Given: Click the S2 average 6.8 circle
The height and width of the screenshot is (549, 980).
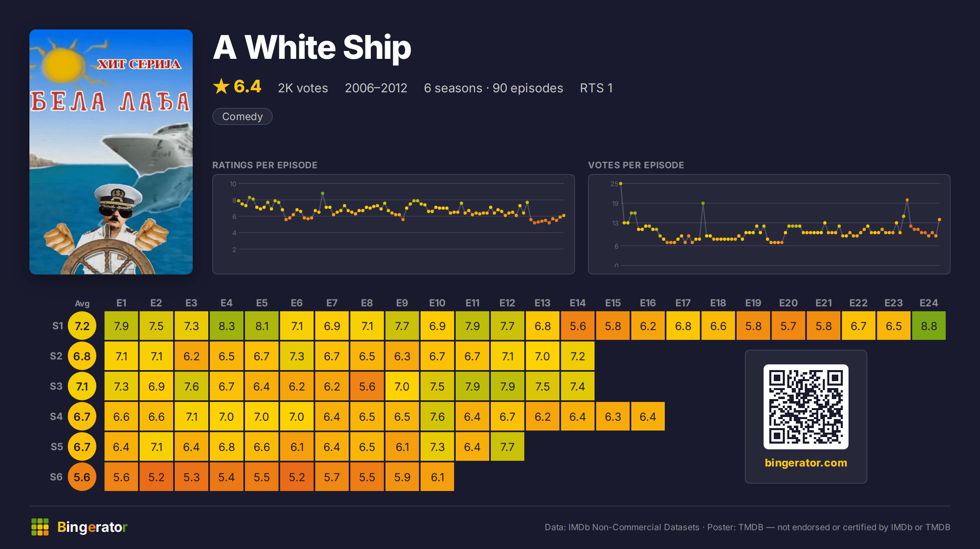Looking at the screenshot, I should (x=82, y=356).
